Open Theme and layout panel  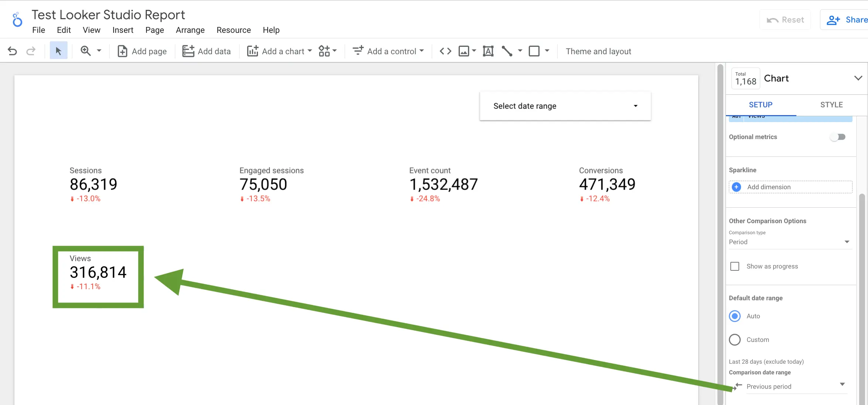pos(598,51)
